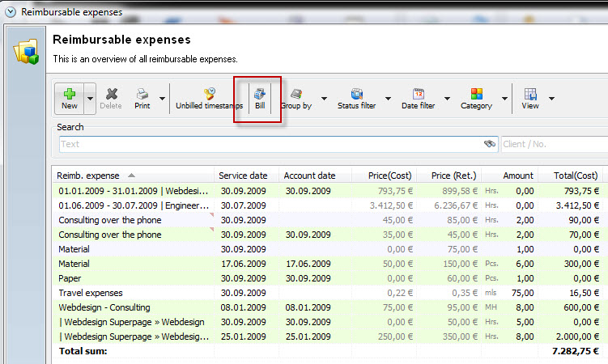Collapse the Reimbursable expenses panel chevron
608x364 pixels.
(11, 12)
